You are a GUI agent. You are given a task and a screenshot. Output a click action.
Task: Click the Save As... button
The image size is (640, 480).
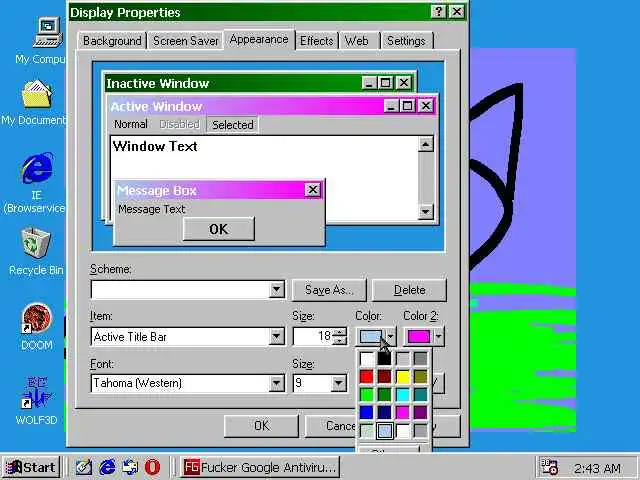(x=329, y=290)
